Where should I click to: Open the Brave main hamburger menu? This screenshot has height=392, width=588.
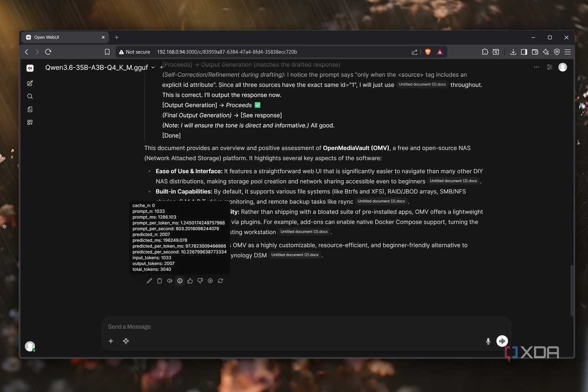[x=568, y=52]
